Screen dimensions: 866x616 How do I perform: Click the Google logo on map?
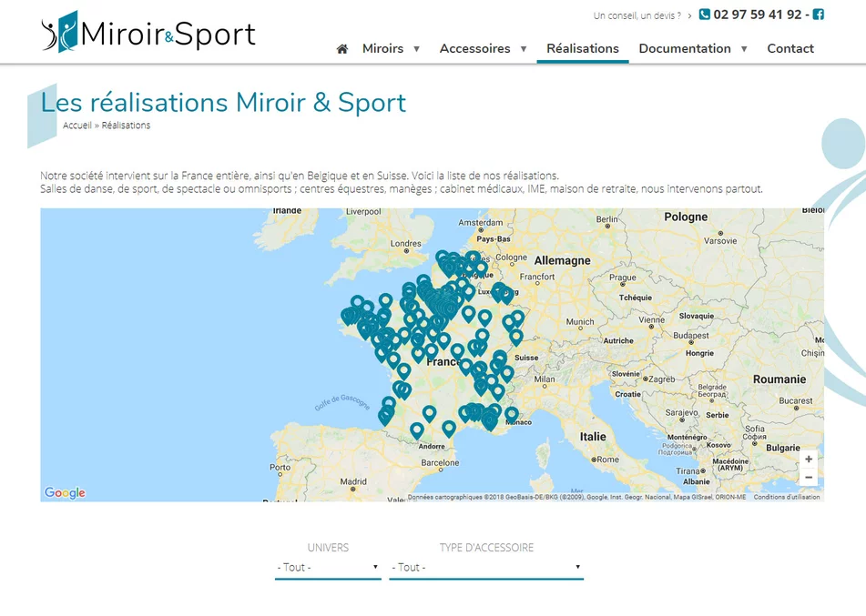tap(65, 493)
